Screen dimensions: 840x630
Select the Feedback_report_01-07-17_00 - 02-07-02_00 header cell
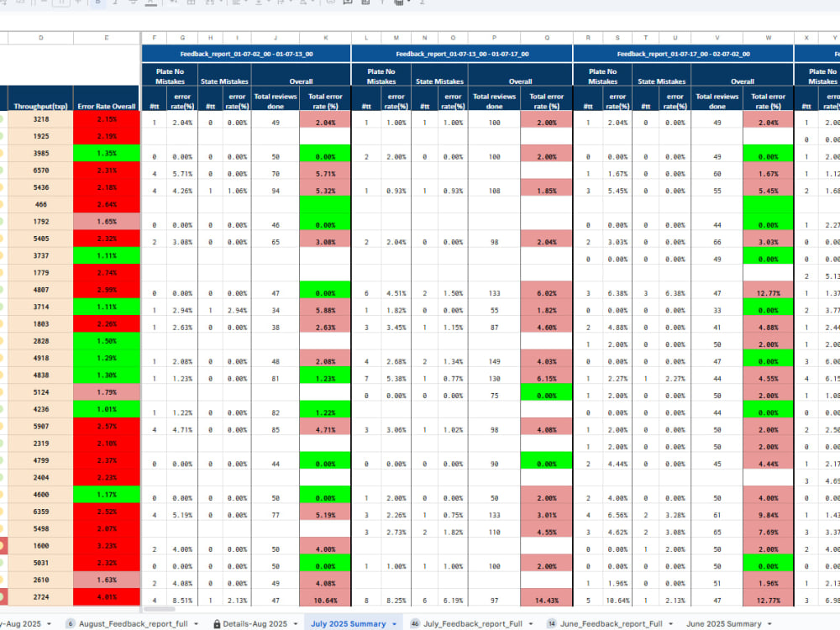coord(684,54)
